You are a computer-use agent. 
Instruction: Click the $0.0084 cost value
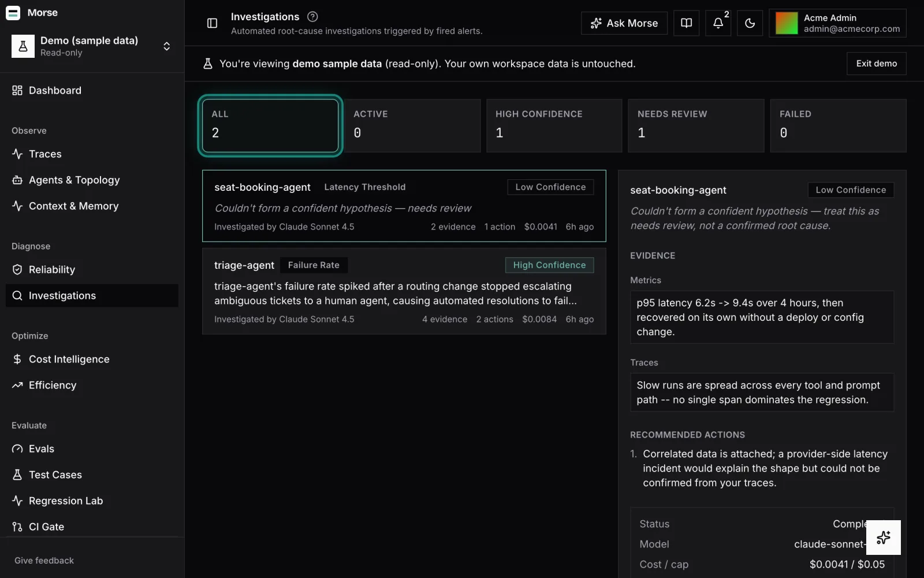coord(539,320)
